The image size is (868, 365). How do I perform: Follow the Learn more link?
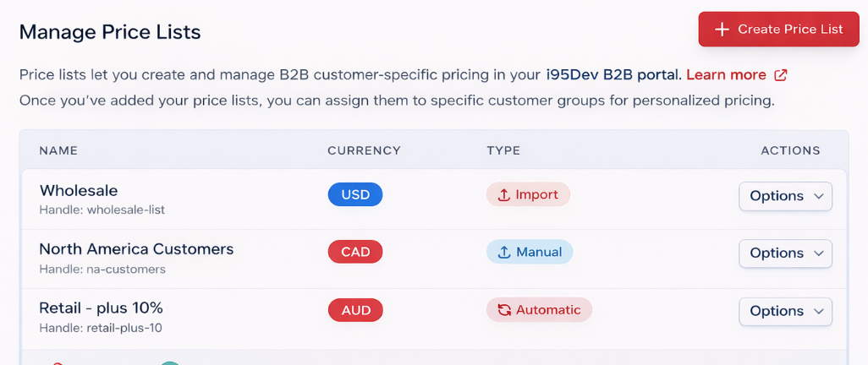(726, 75)
